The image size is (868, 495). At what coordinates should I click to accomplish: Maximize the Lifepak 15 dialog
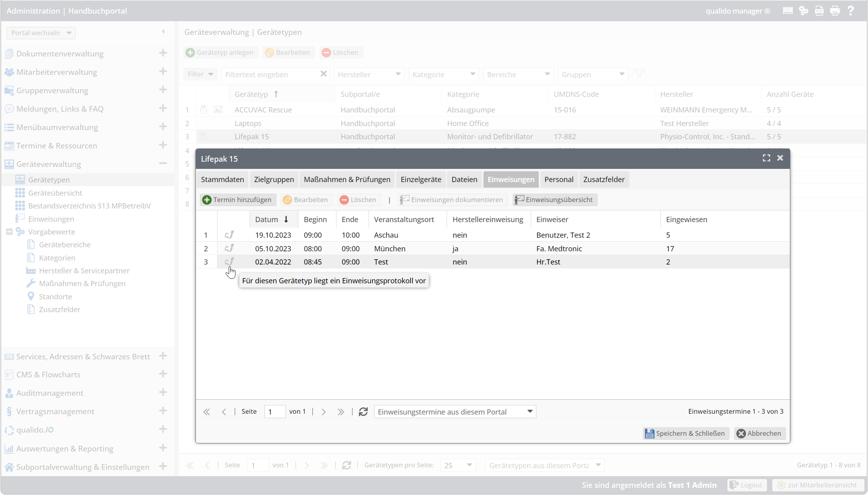(x=766, y=158)
